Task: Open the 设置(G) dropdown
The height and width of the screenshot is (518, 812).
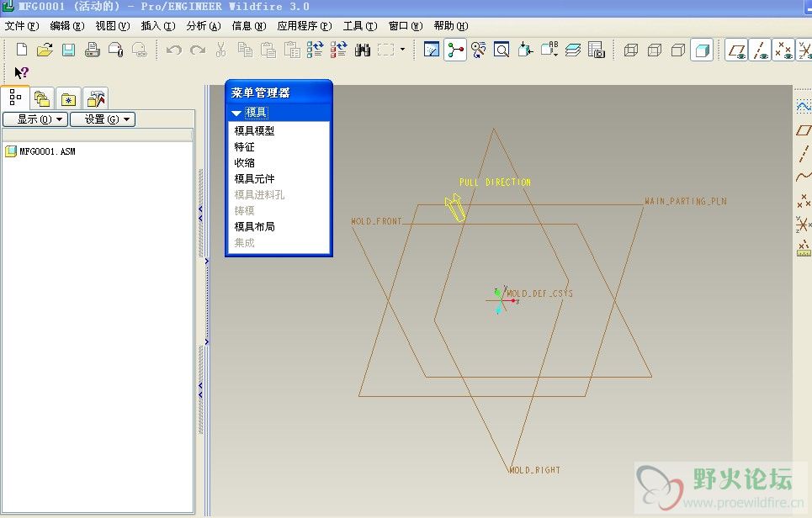Action: pos(103,119)
